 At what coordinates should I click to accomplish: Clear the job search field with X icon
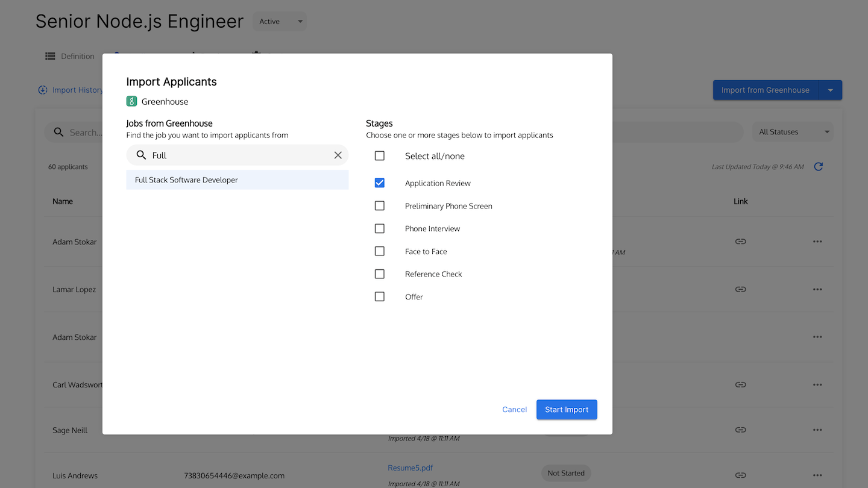[x=338, y=155]
